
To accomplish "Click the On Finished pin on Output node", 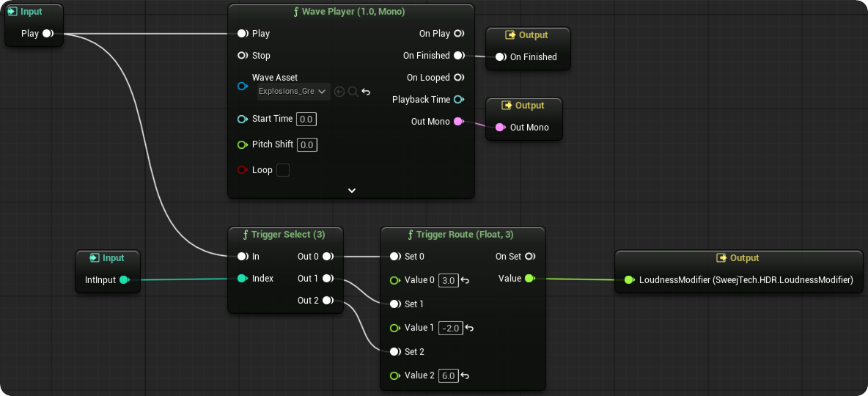I will 501,56.
